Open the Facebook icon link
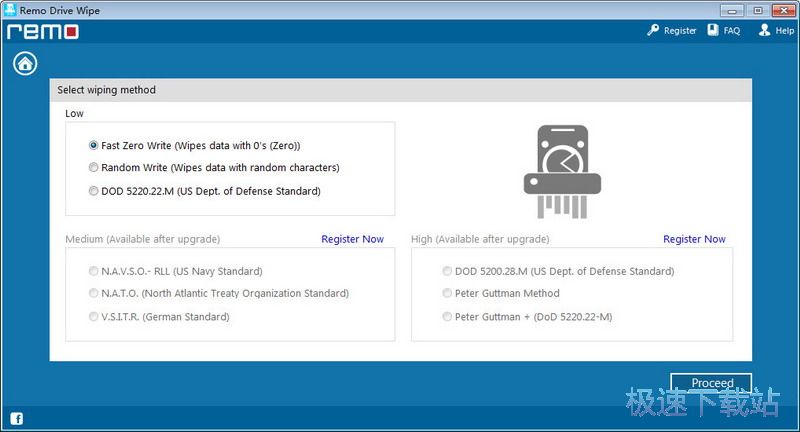800x432 pixels. [17, 418]
